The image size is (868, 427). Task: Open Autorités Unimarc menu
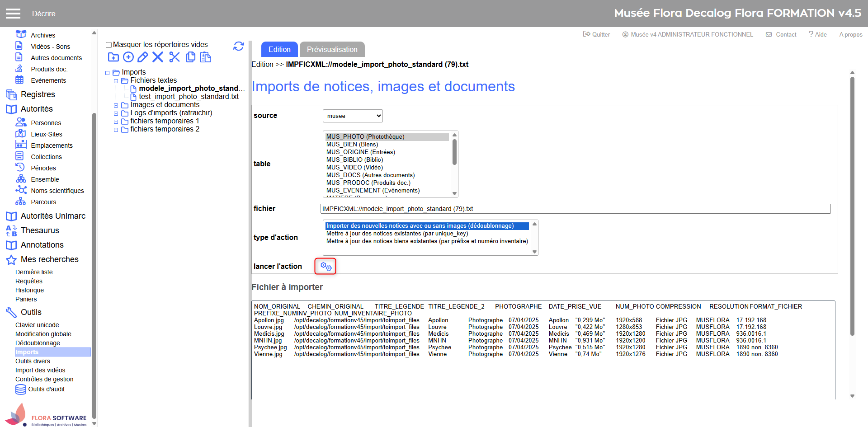click(x=53, y=216)
